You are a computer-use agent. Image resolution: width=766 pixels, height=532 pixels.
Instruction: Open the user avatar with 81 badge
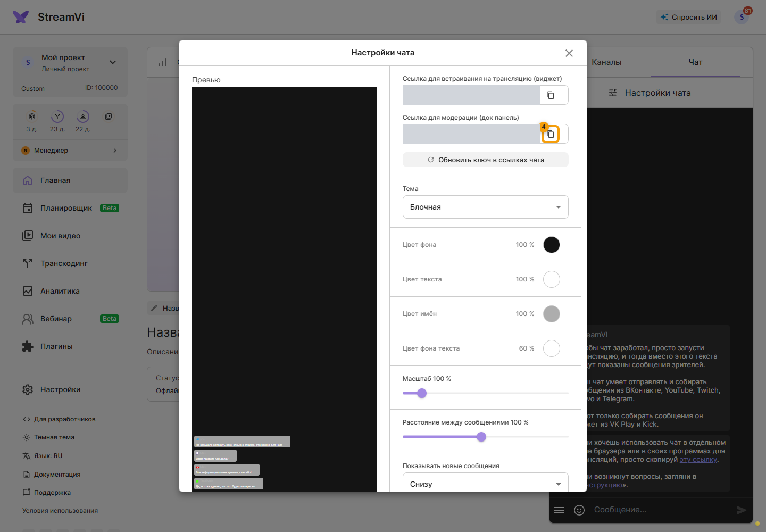coord(742,17)
